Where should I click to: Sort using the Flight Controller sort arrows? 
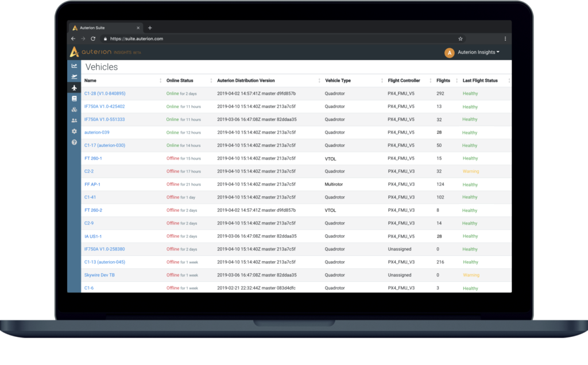[x=430, y=80]
